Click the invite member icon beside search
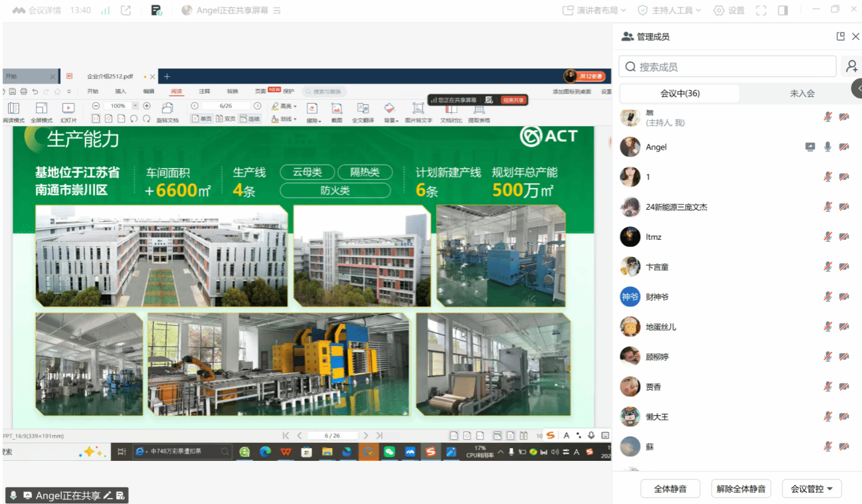The height and width of the screenshot is (504, 862). [x=851, y=66]
